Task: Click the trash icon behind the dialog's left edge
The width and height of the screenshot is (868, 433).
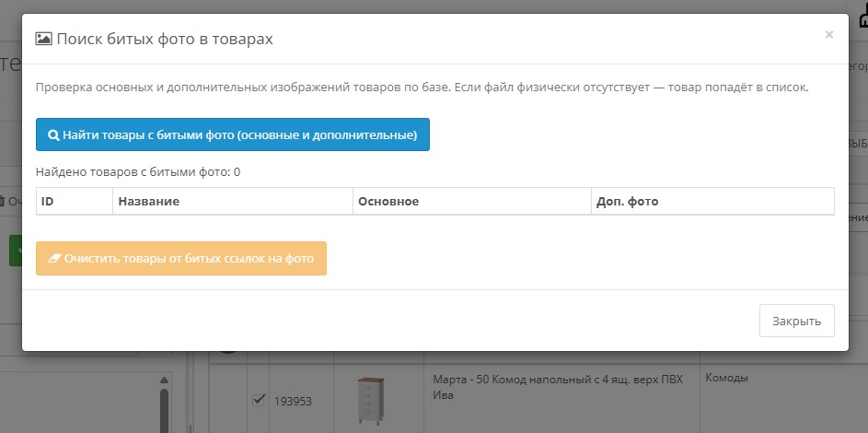Action: point(3,200)
